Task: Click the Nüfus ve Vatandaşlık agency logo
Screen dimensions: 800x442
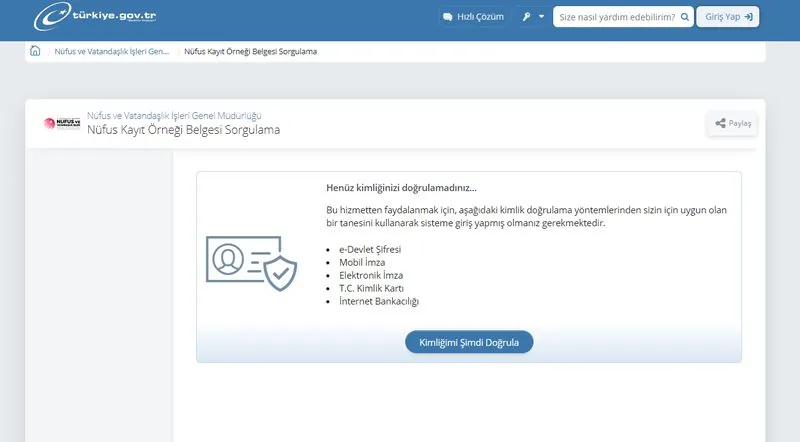Action: pos(62,123)
